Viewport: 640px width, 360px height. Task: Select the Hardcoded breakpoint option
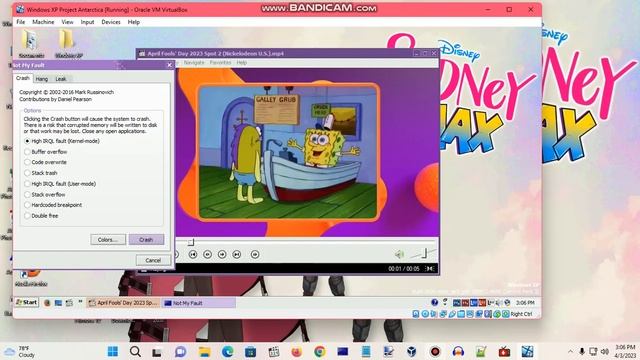(x=53, y=205)
